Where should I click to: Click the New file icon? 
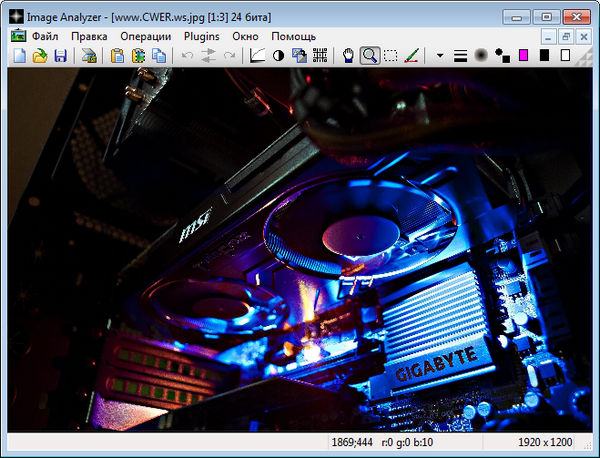click(19, 56)
